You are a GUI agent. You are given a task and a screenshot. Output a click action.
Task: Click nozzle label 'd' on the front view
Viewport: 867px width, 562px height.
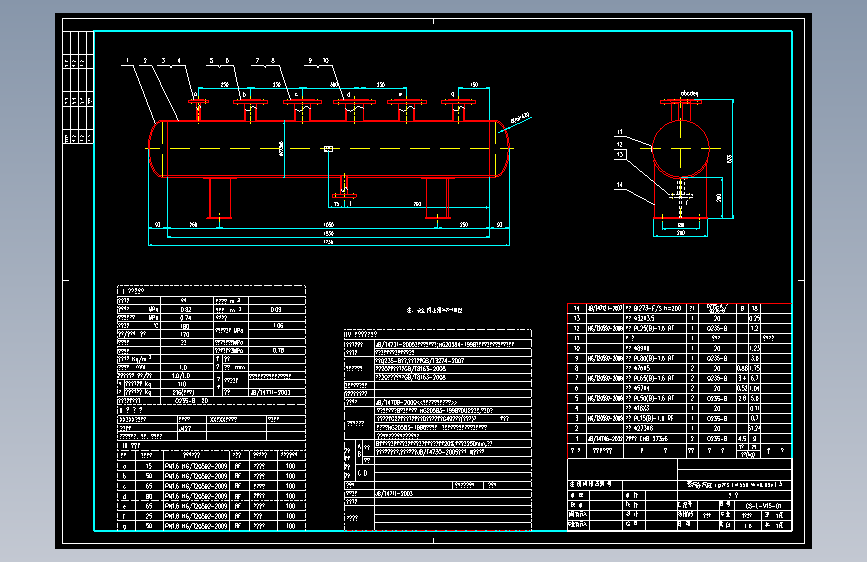click(348, 95)
